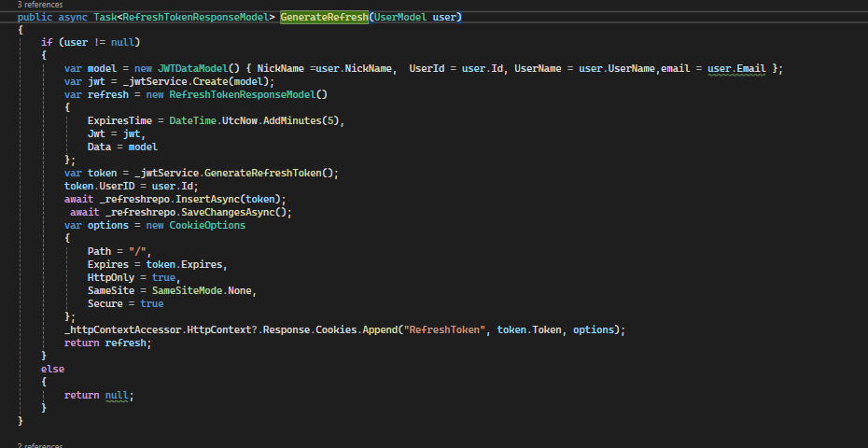868x448 pixels.
Task: Click RefreshTokenResponseModel in the Task return type
Action: pyautogui.click(x=195, y=17)
